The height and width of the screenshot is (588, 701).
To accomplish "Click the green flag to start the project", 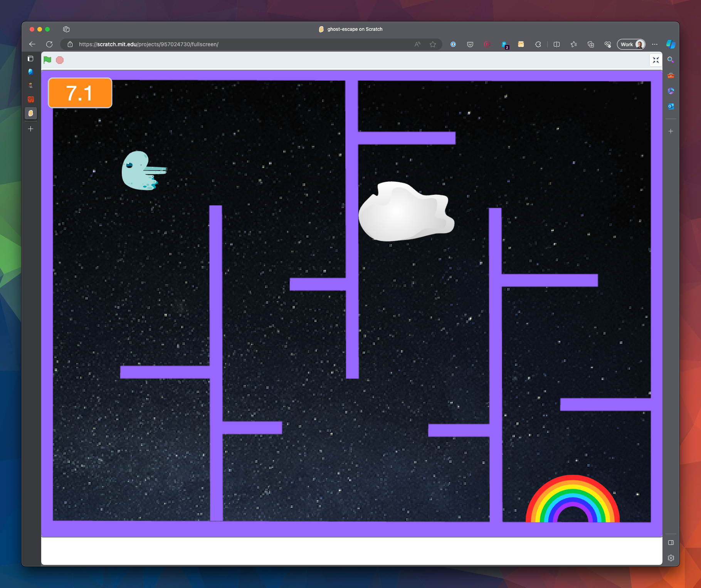I will (47, 60).
